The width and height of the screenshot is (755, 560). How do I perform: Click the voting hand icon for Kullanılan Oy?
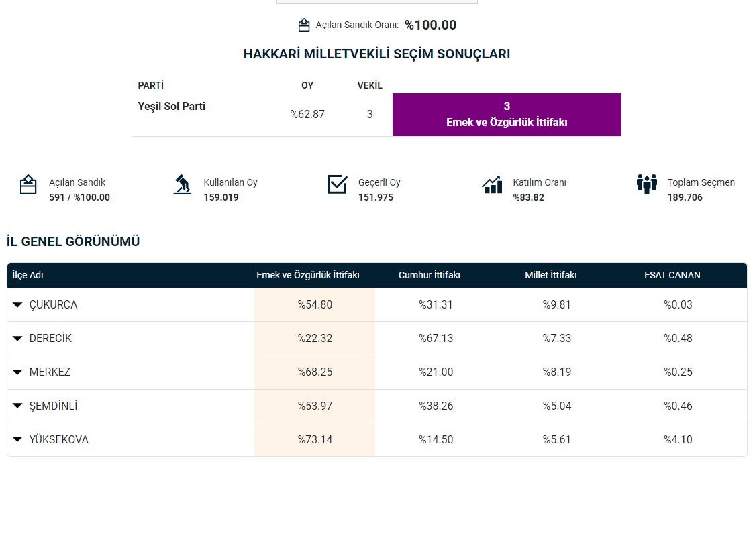[x=182, y=185]
